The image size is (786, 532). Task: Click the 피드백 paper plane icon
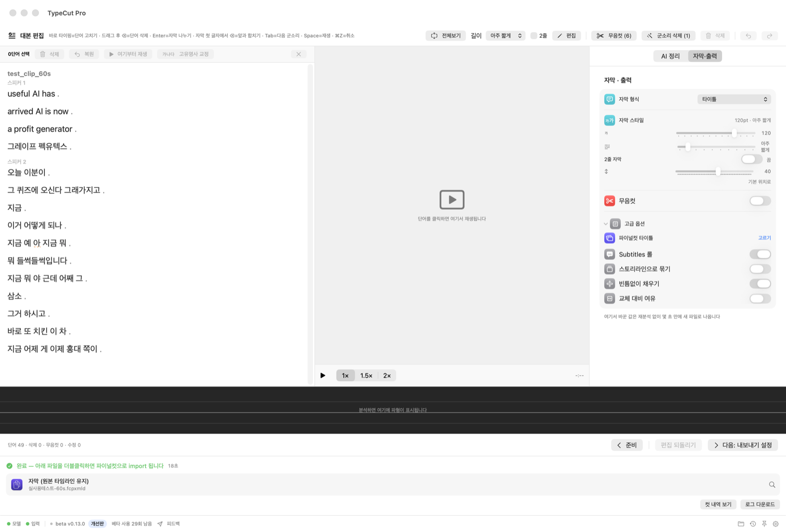pyautogui.click(x=160, y=524)
